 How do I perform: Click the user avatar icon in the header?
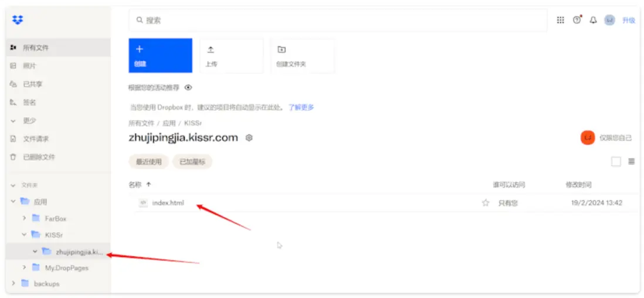(609, 20)
